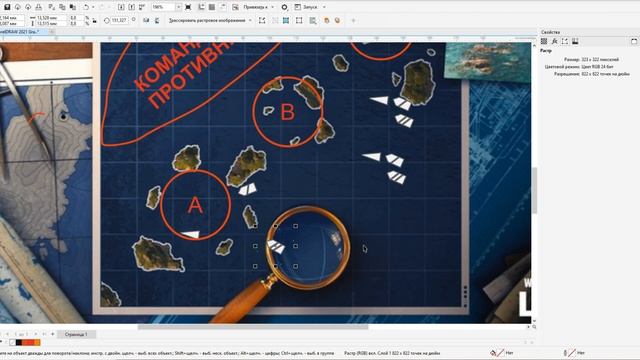This screenshot has height=360, width=640.
Task: Click the Paste icon in toolbar
Action: [73, 7]
